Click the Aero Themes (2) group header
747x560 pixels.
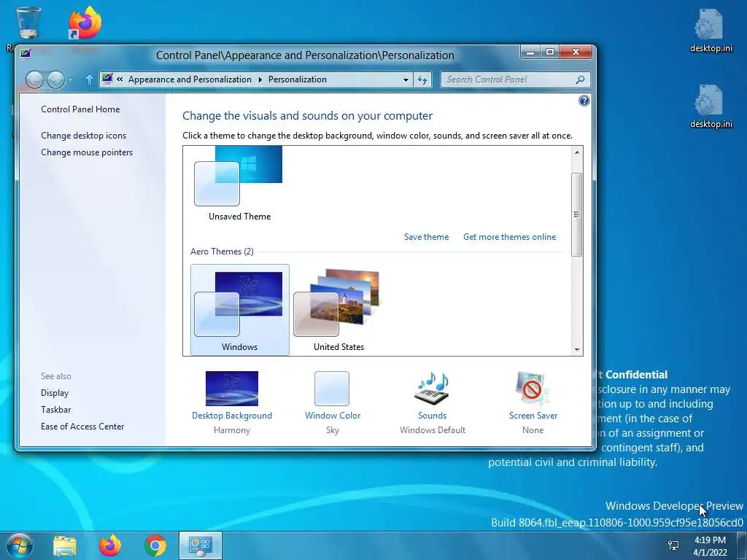point(222,252)
